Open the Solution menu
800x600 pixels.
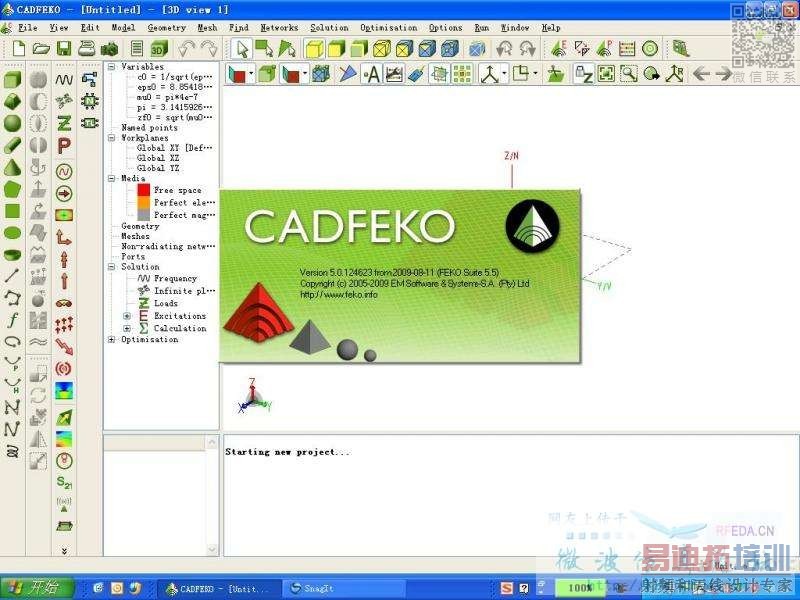(330, 28)
